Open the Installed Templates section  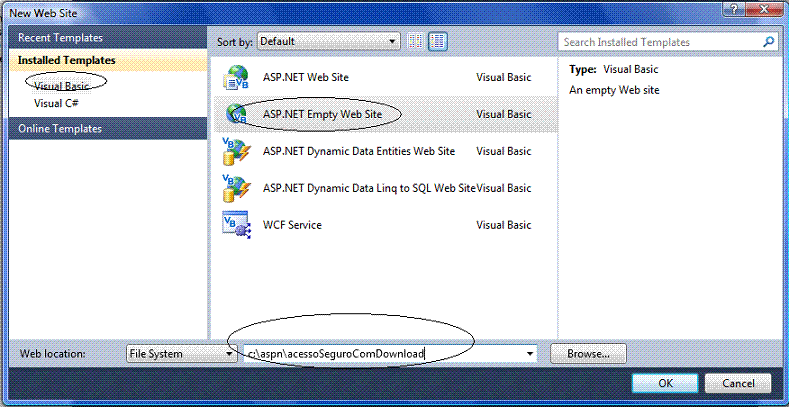(108, 60)
